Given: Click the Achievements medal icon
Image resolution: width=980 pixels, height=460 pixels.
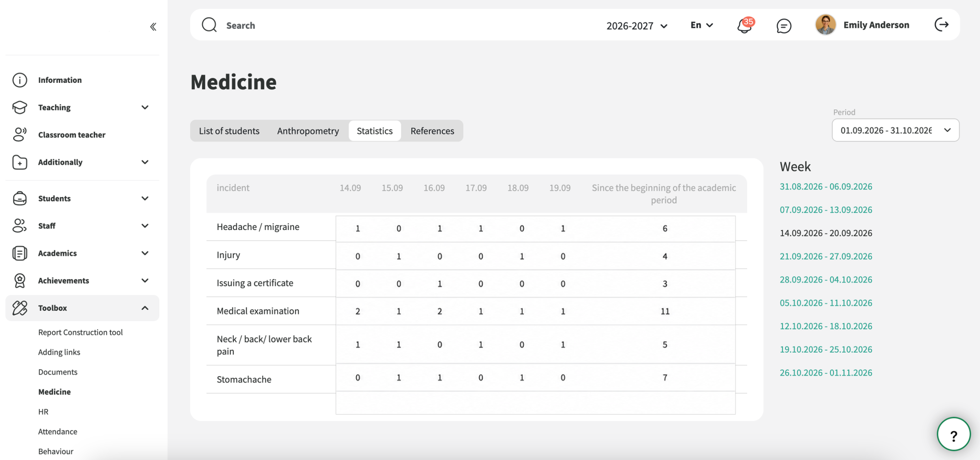Looking at the screenshot, I should tap(20, 281).
